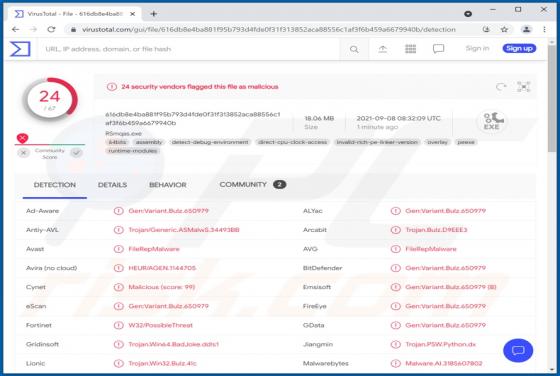Click the invalid-rich-pe-linker-version tag
Image resolution: width=560 pixels, height=376 pixels.
[x=377, y=142]
